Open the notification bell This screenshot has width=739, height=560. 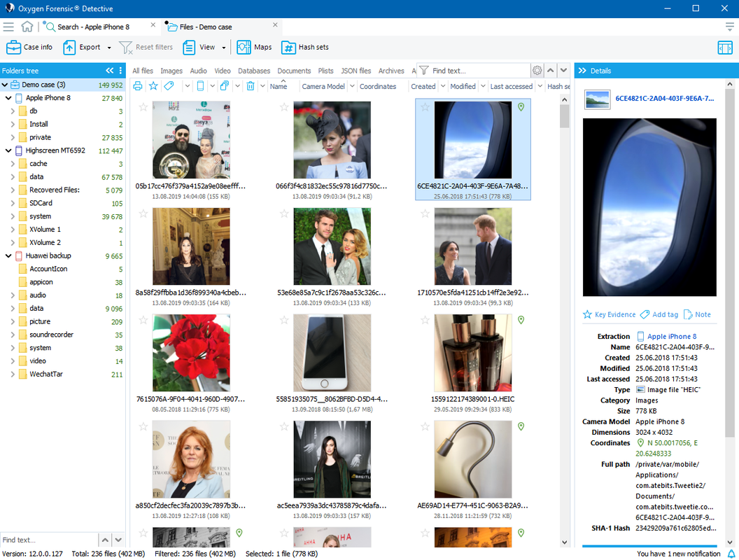click(x=731, y=554)
